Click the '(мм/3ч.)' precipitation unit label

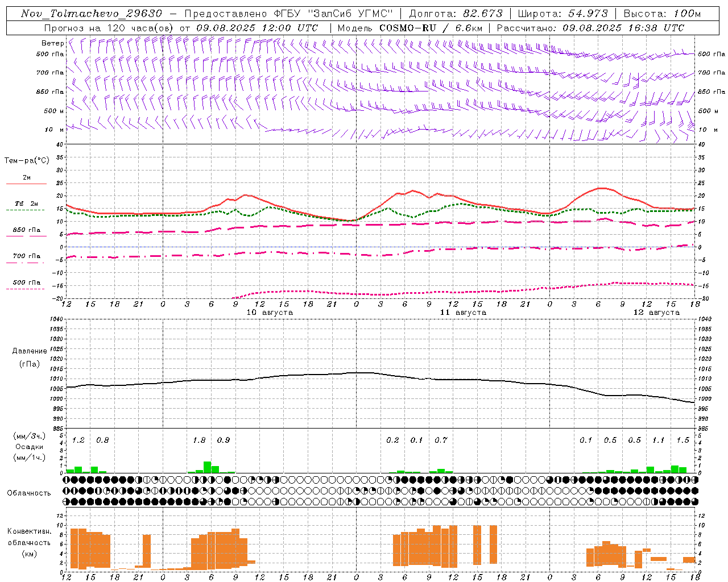29,436
